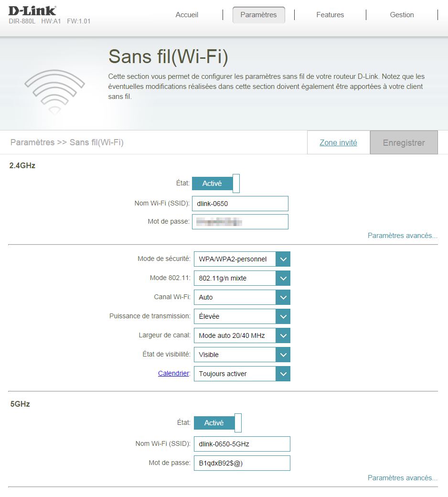Click the Wi-Fi signal icon
The height and width of the screenshot is (497, 448).
[54, 91]
